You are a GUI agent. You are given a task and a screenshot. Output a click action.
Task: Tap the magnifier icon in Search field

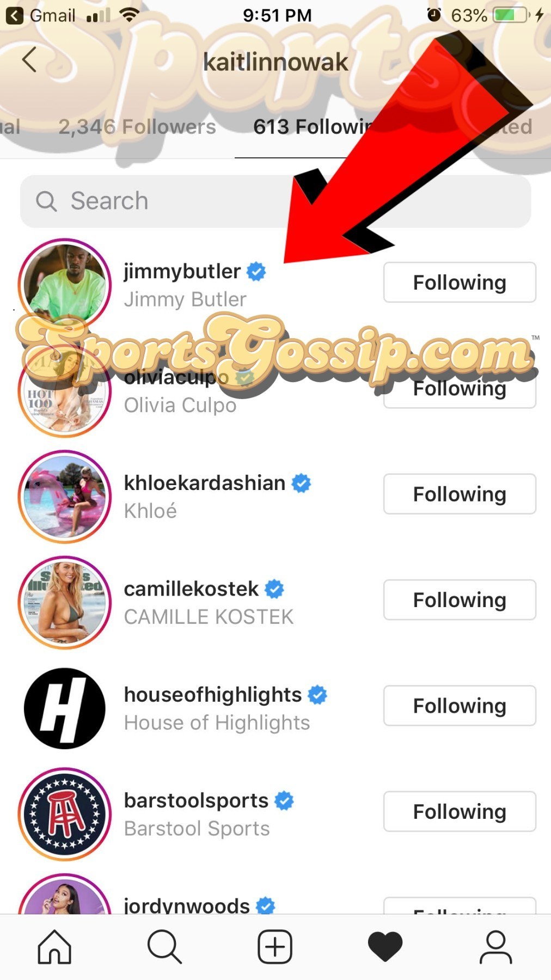[x=46, y=201]
